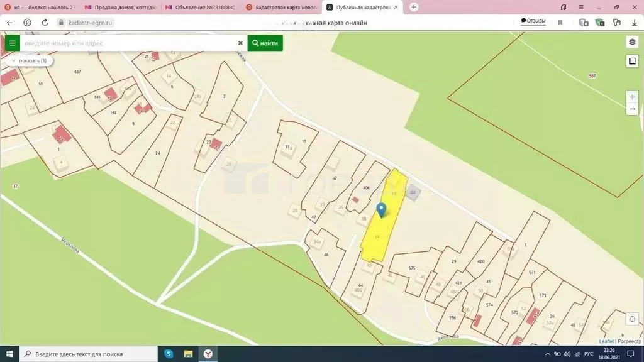Open the green hamburger menu on search bar
Screen dimensions: 644x362
(12, 43)
